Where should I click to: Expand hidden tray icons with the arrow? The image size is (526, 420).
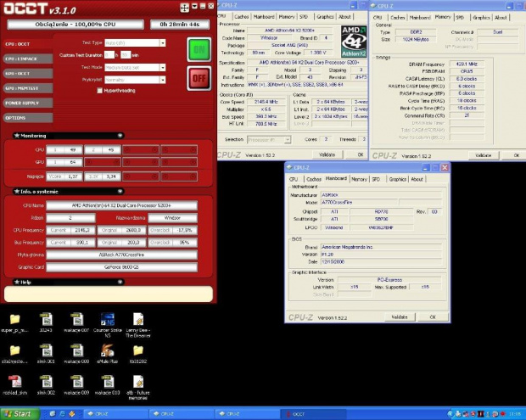point(450,414)
